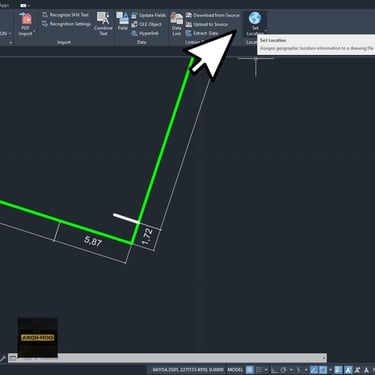This screenshot has width=375, height=375.
Task: Click Download from Source
Action: tap(212, 15)
